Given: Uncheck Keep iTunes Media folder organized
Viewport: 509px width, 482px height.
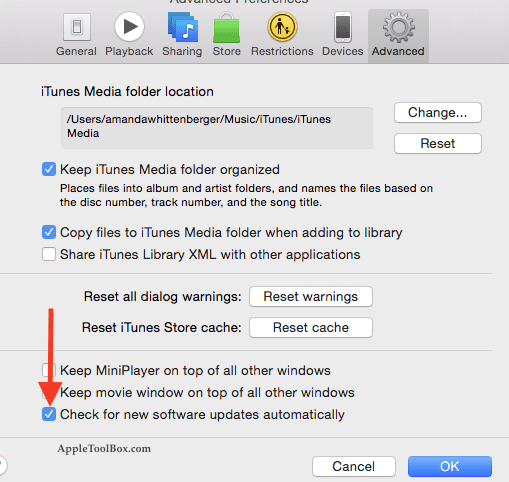Looking at the screenshot, I should (49, 169).
